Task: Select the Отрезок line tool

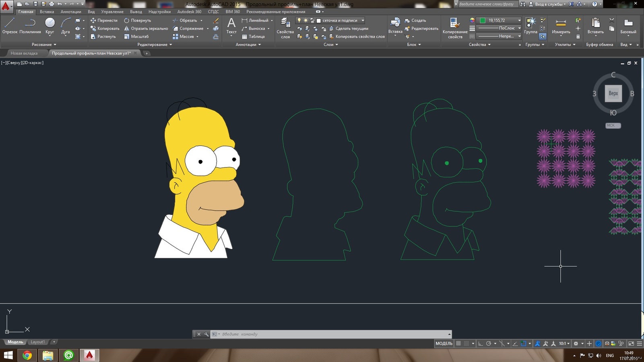Action: click(x=10, y=26)
